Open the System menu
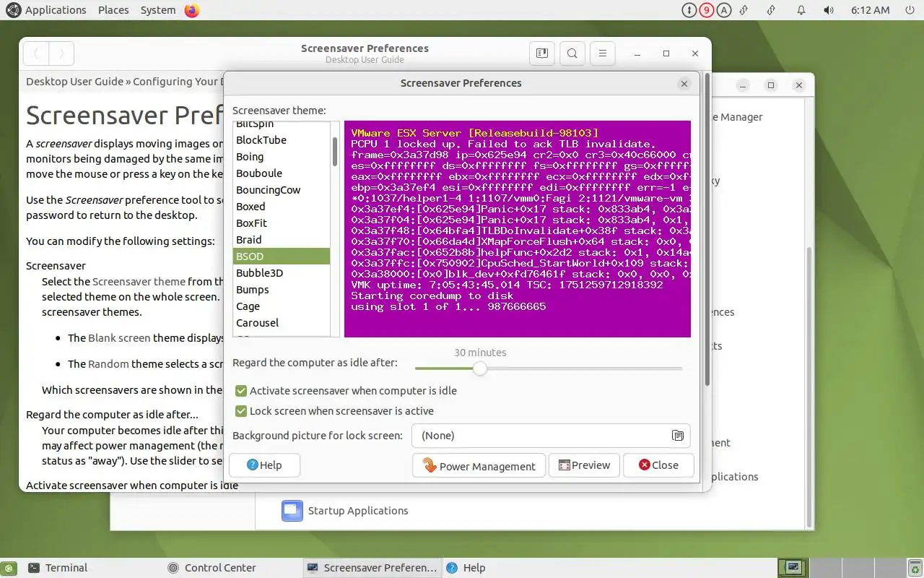 pos(158,10)
